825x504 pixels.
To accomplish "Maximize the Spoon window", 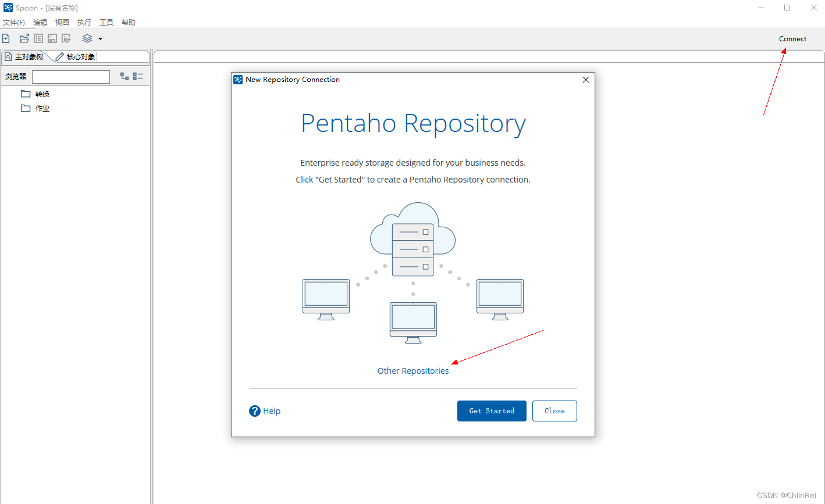I will (787, 8).
